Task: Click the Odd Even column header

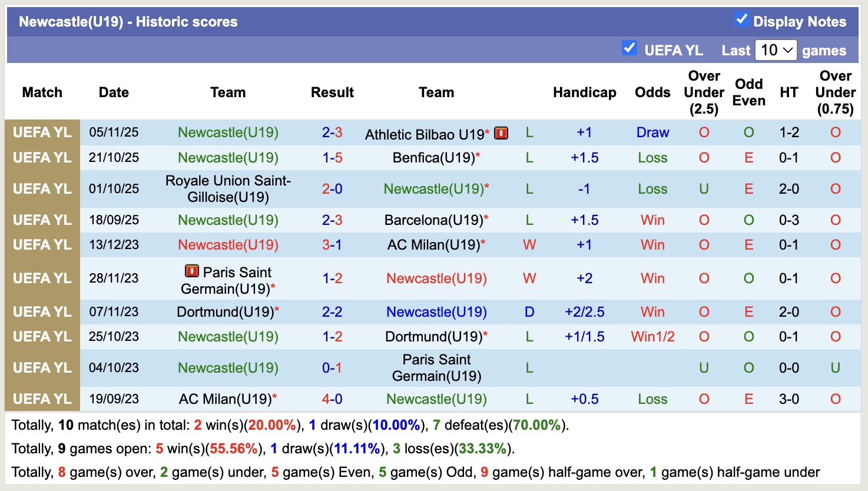Action: pyautogui.click(x=748, y=92)
